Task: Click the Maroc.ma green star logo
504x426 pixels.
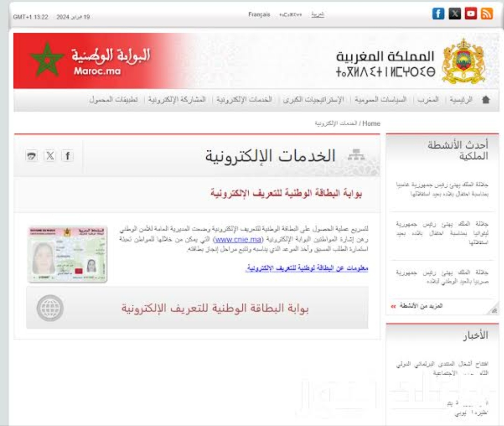Action: pos(48,60)
